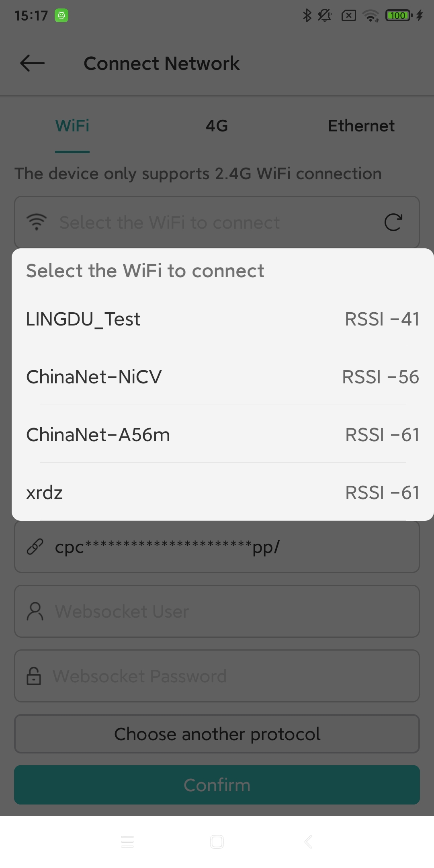Tap the Bluetooth status bar icon
Screen dimensions: 434x868
coord(307,16)
